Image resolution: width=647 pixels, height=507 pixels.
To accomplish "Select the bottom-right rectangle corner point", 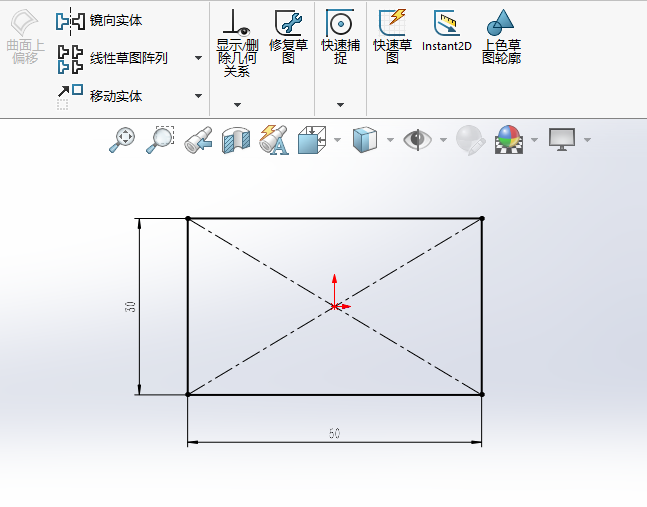I will pos(482,394).
